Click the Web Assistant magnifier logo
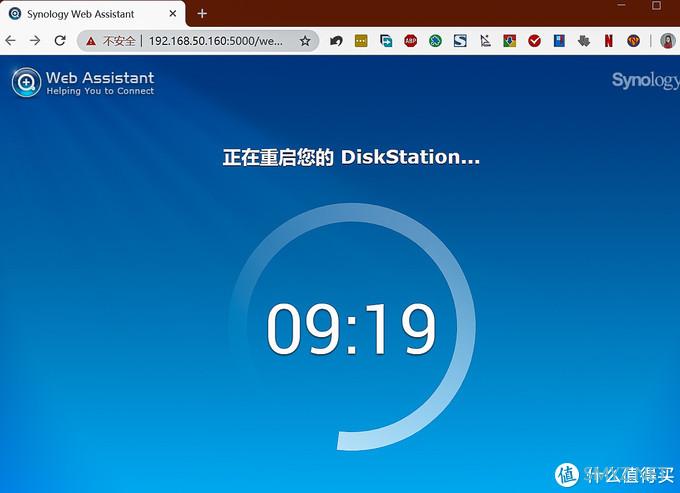This screenshot has height=493, width=680. [26, 82]
